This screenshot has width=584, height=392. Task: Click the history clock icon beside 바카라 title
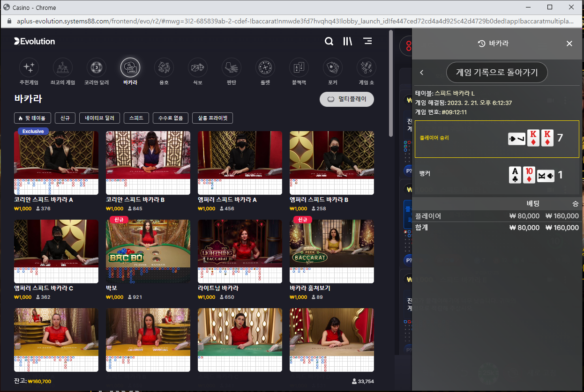pyautogui.click(x=481, y=44)
